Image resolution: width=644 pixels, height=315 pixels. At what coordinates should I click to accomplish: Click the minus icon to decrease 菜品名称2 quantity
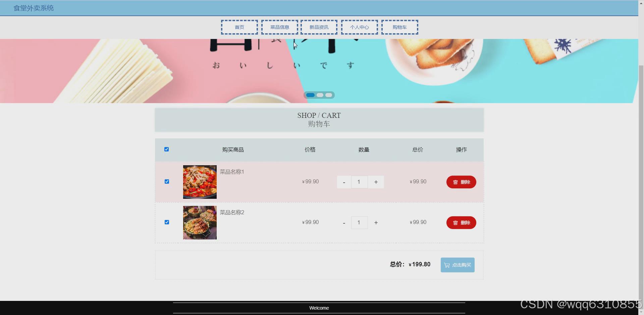tap(344, 223)
